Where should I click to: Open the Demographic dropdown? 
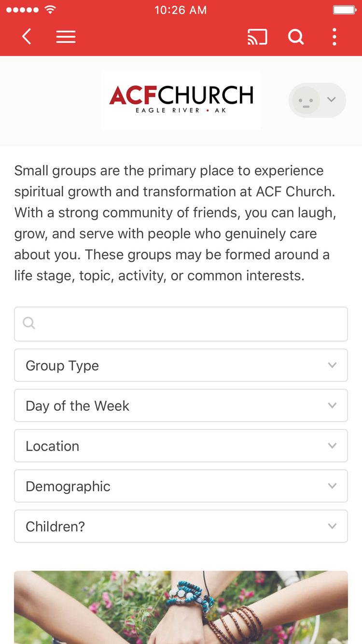pyautogui.click(x=181, y=486)
